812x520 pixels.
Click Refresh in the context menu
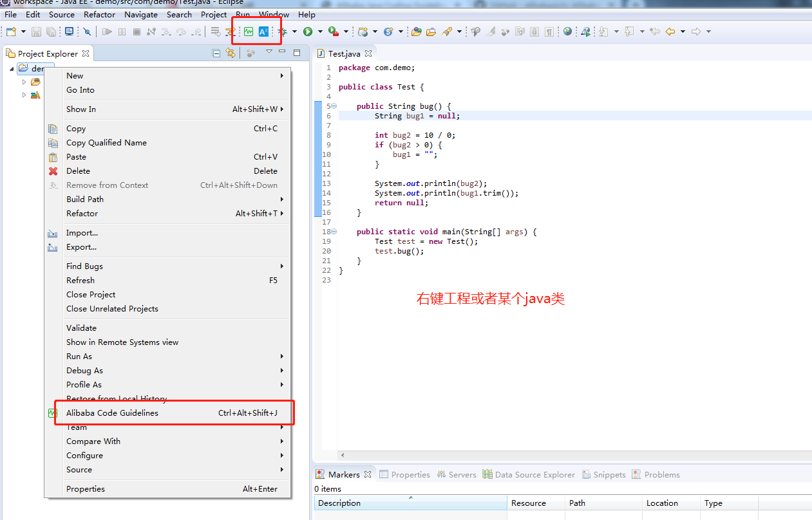click(80, 280)
